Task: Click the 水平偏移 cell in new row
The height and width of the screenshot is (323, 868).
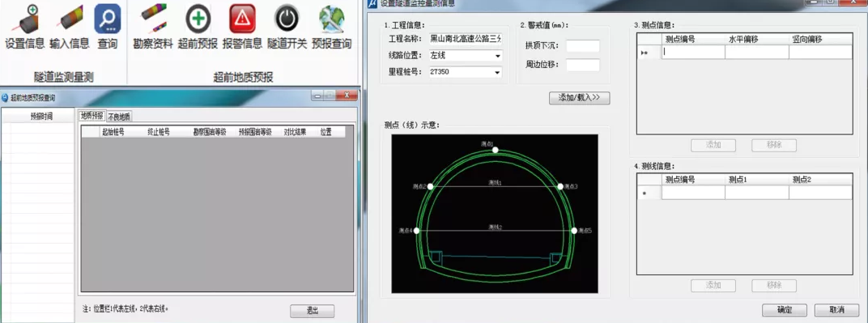Action: tap(757, 52)
